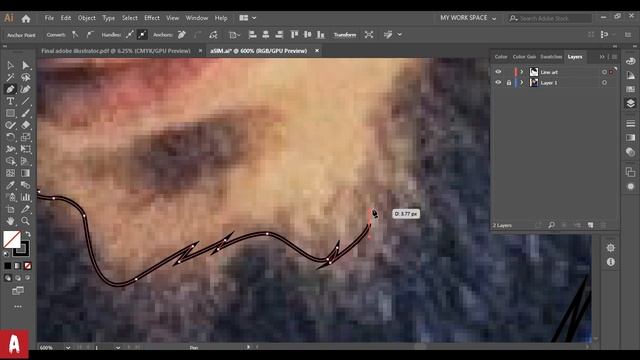Click vertical align top icon
This screenshot has height=360, width=640.
[x=294, y=35]
